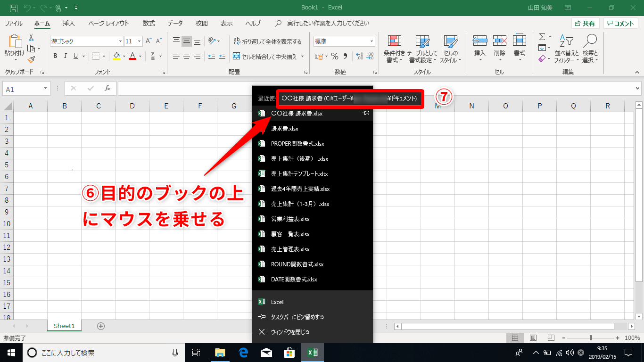Increase font size with large A icon
Image resolution: width=644 pixels, height=362 pixels.
click(149, 41)
